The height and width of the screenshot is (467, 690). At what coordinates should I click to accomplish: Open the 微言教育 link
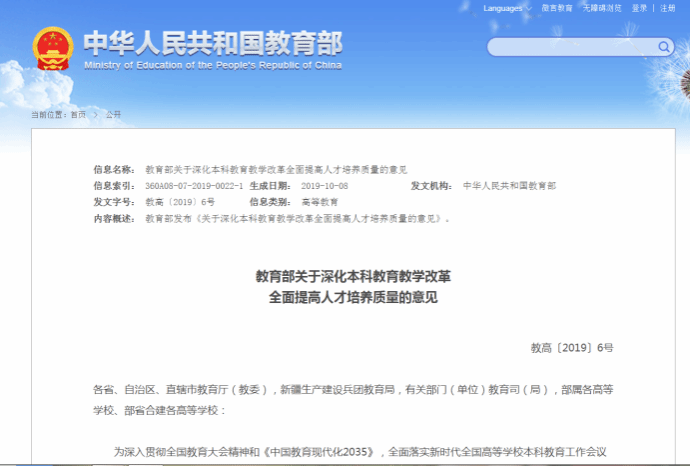(x=557, y=8)
